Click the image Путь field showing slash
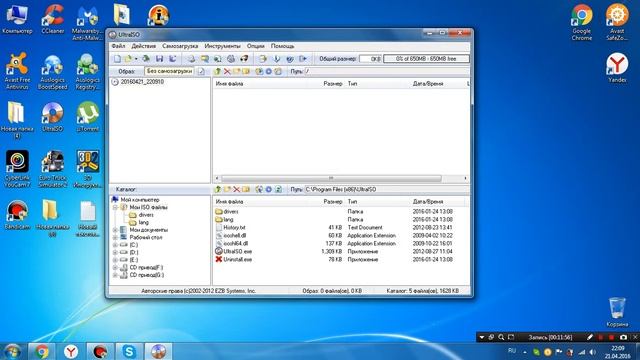 click(x=387, y=71)
